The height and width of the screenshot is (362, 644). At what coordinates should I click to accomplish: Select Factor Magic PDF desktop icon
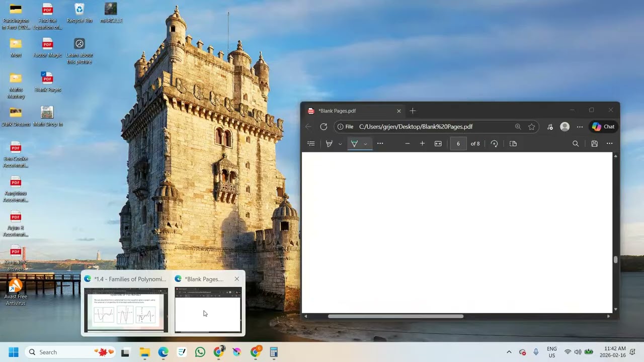pos(47,48)
